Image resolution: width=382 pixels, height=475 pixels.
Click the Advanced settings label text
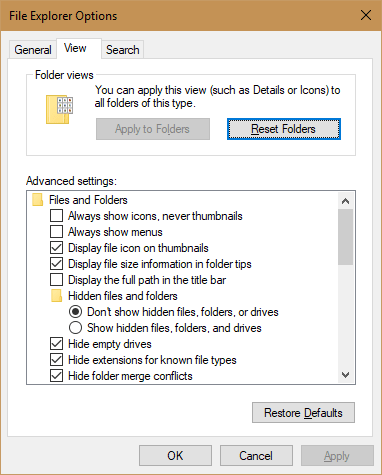(x=71, y=181)
